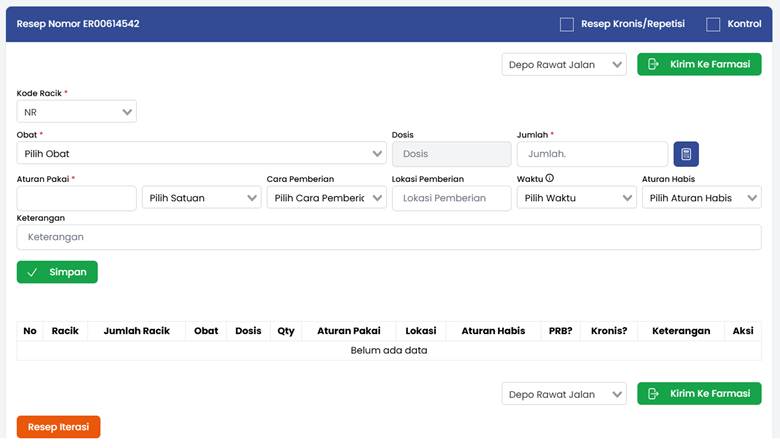Screen dimensions: 780x448
Task: Click the Lokasi Pemberian input field
Action: click(x=451, y=198)
